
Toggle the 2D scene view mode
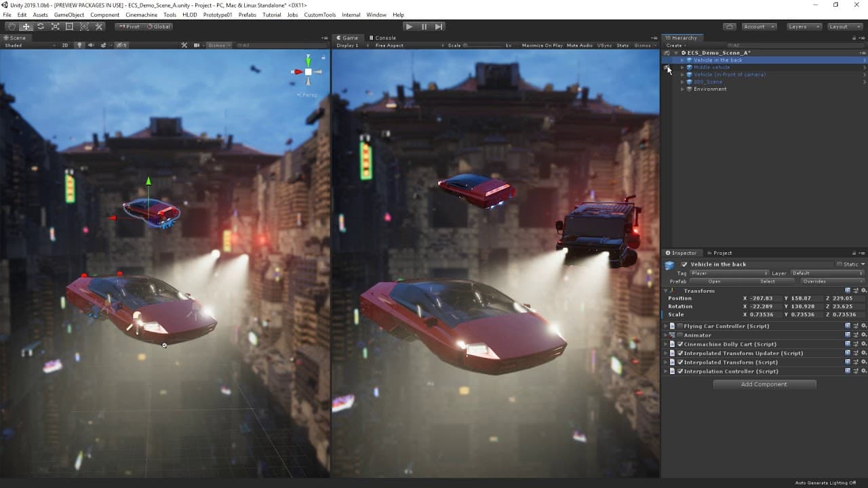tap(65, 45)
